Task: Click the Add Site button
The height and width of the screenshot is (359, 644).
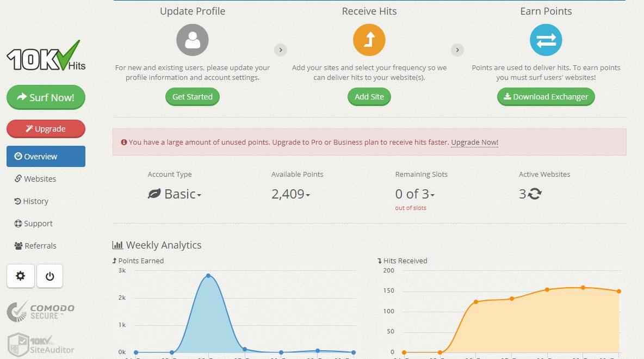Action: [x=369, y=97]
